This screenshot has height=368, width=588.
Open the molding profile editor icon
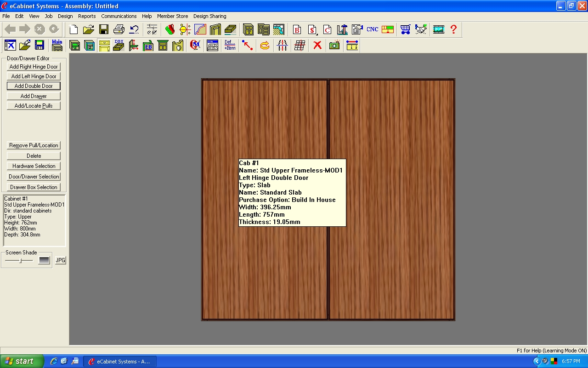[200, 30]
